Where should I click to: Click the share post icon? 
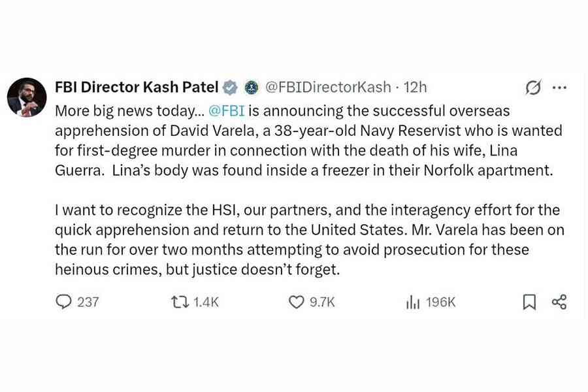pyautogui.click(x=559, y=302)
